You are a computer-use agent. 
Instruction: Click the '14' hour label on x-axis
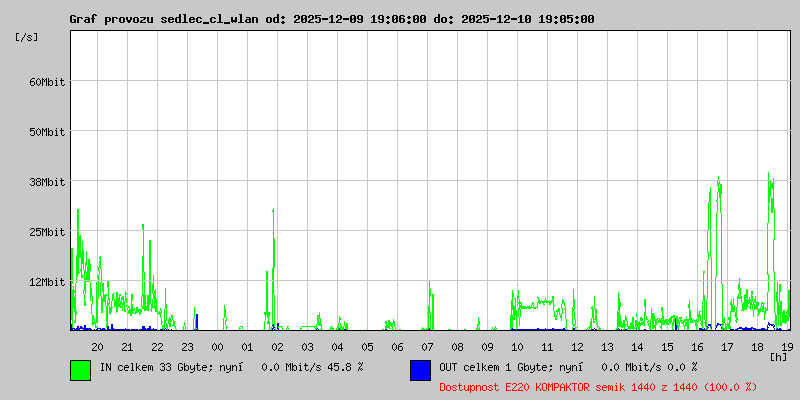pyautogui.click(x=637, y=347)
